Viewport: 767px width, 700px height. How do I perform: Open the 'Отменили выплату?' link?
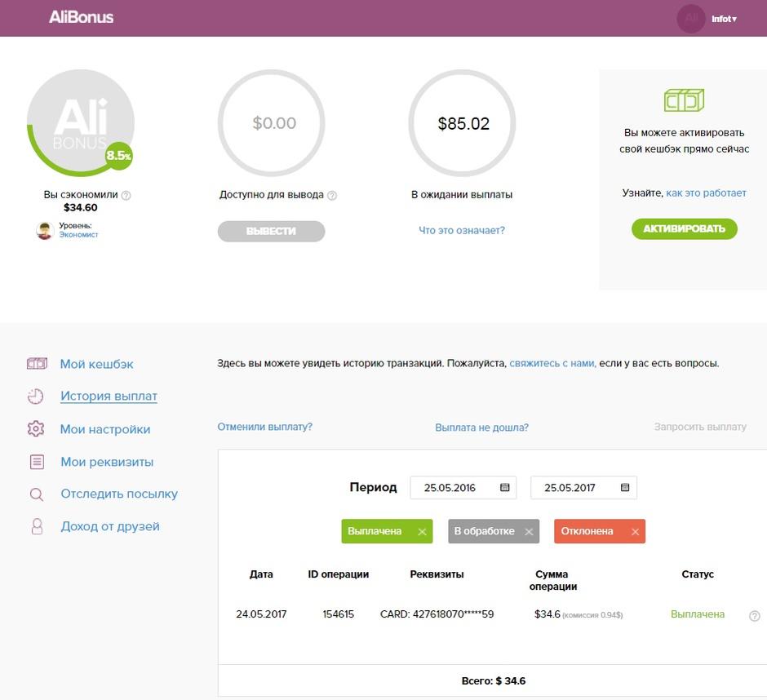[x=264, y=427]
